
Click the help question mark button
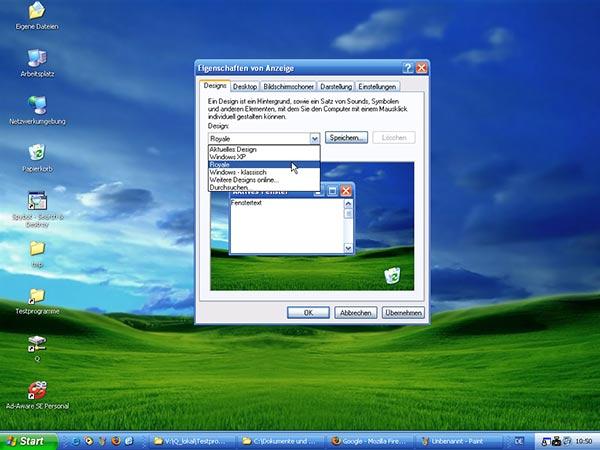pos(408,68)
